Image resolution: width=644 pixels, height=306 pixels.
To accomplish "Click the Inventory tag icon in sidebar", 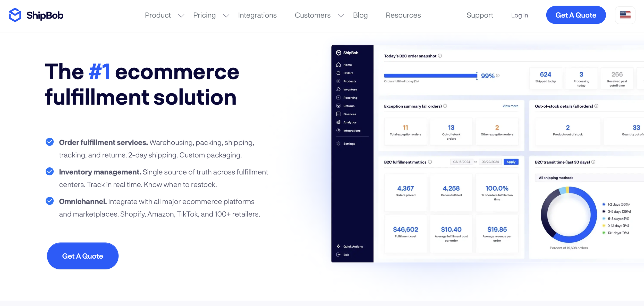I will 338,89.
